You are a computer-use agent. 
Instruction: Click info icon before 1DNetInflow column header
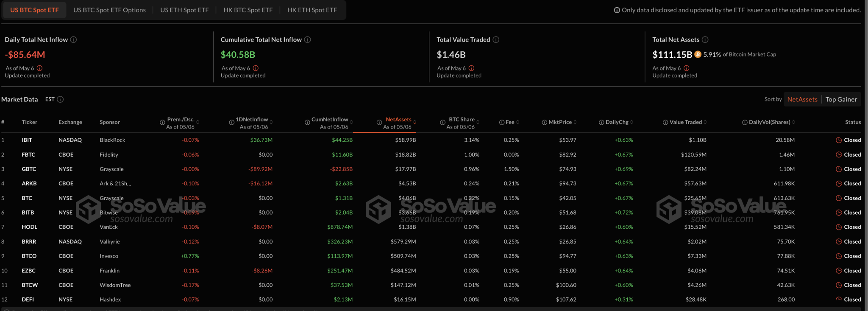point(232,122)
